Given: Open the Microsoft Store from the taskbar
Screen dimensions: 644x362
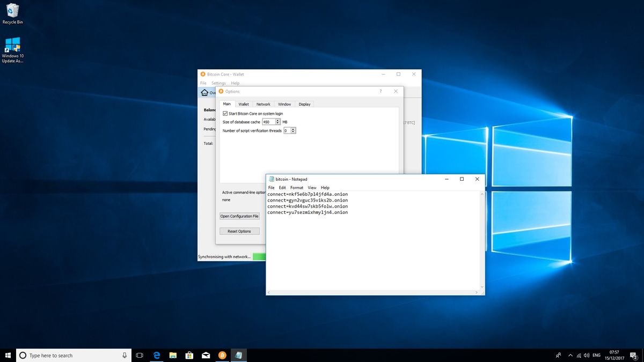Looking at the screenshot, I should click(189, 354).
